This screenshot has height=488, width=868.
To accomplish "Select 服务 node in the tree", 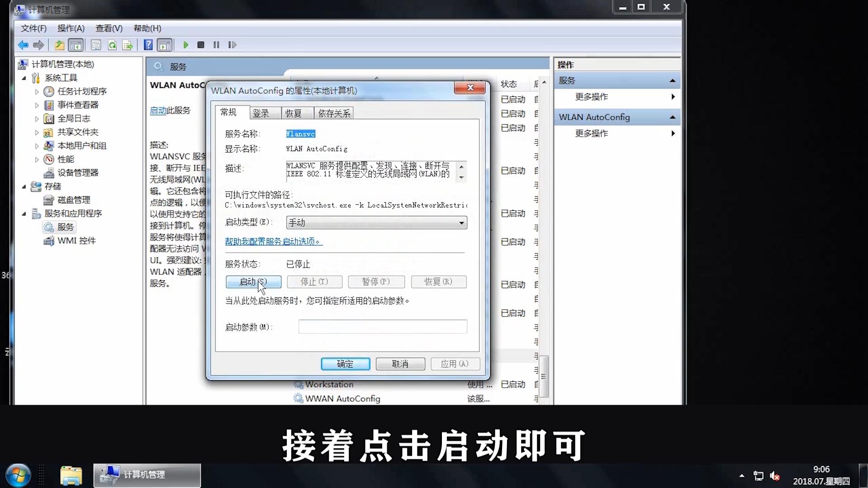I will coord(65,227).
